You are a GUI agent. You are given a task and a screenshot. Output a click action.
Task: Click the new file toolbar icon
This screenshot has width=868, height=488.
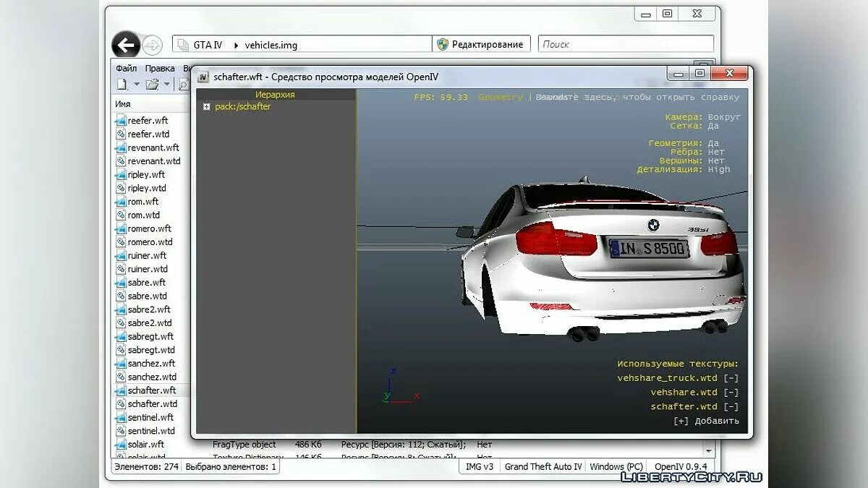[122, 85]
